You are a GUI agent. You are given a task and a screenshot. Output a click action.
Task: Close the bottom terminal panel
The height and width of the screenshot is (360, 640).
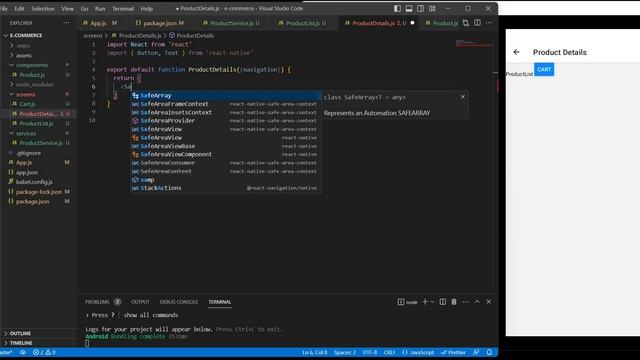pos(489,302)
